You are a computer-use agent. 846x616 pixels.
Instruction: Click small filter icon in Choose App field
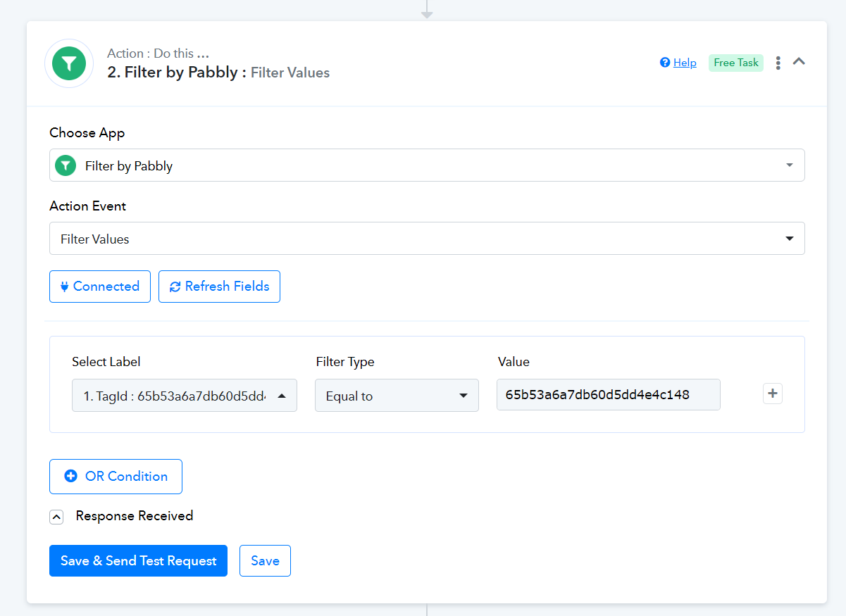[66, 165]
